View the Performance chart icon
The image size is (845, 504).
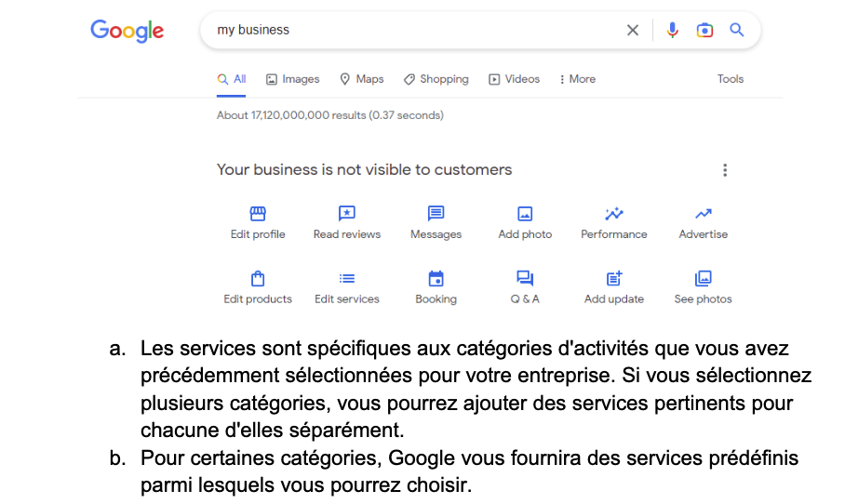(614, 214)
